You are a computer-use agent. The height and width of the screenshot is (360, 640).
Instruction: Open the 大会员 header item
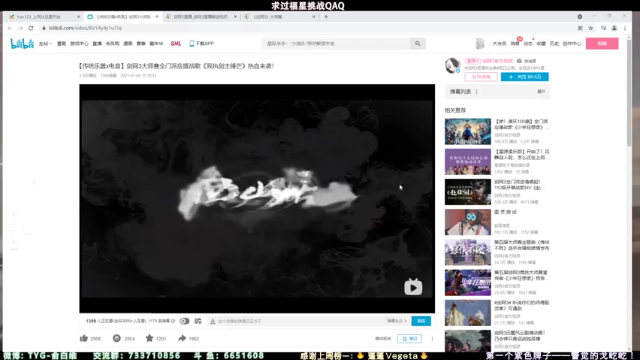tap(499, 44)
